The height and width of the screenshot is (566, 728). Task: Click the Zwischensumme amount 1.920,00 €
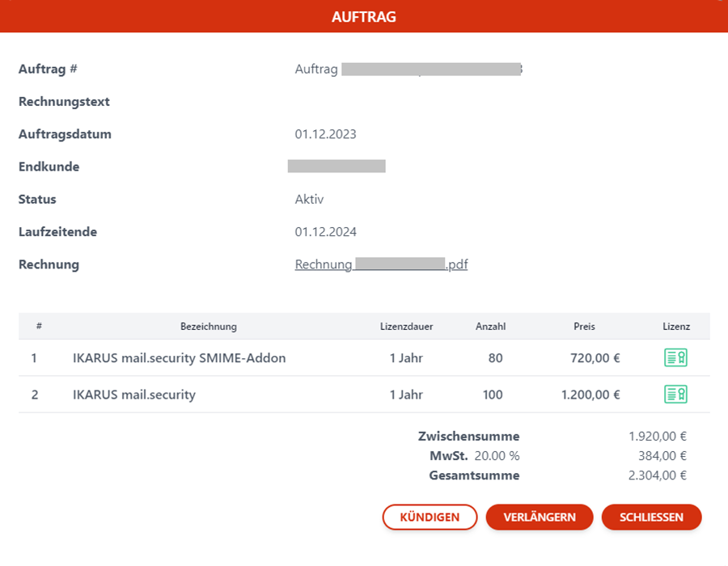pyautogui.click(x=657, y=436)
